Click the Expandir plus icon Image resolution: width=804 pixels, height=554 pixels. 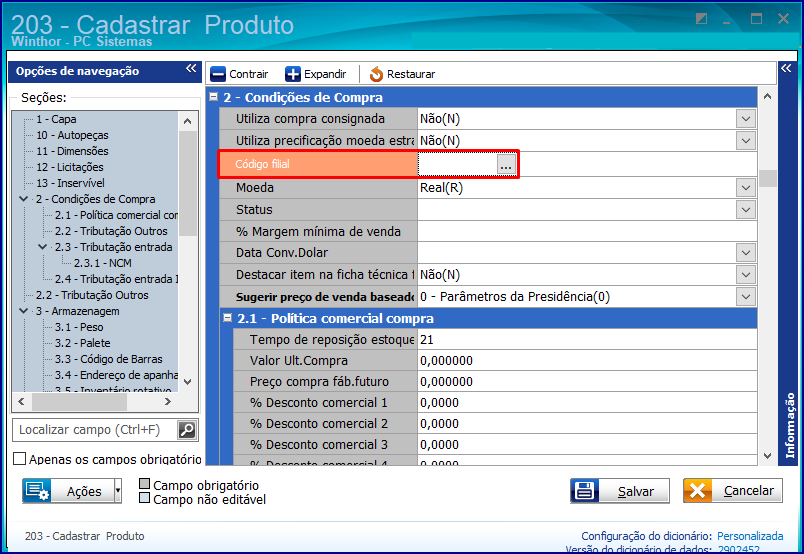tap(293, 74)
